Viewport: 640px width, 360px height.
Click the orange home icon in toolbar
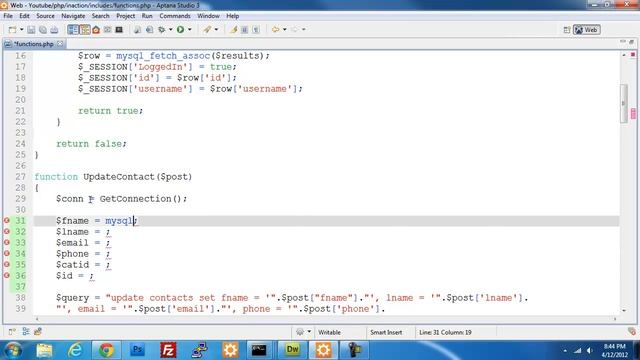pyautogui.click(x=96, y=30)
